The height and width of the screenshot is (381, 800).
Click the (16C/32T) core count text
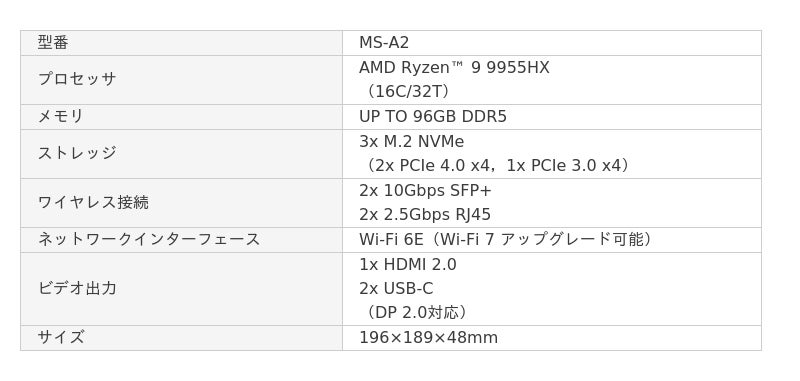(x=407, y=92)
